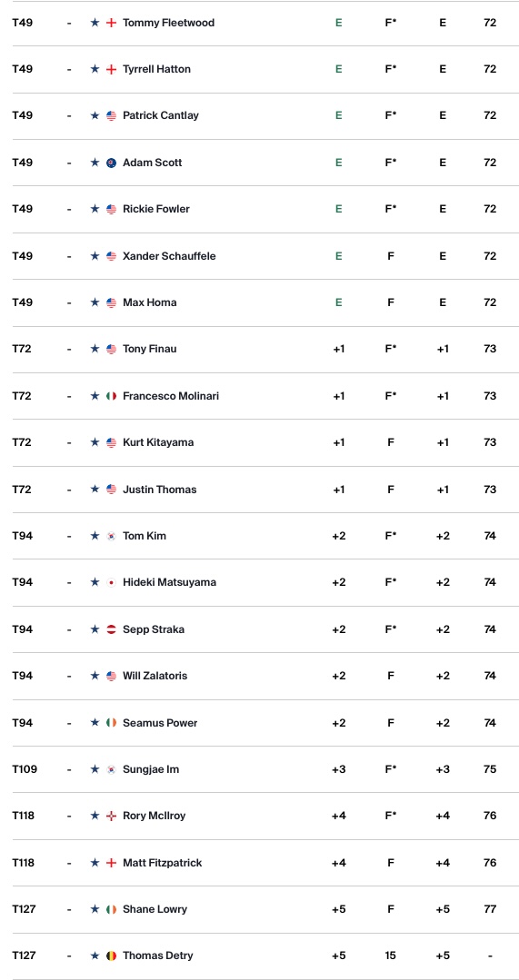Toggle favorite star for Tommy Fleetwood
Viewport: 519px width, 980px height.
tap(95, 23)
